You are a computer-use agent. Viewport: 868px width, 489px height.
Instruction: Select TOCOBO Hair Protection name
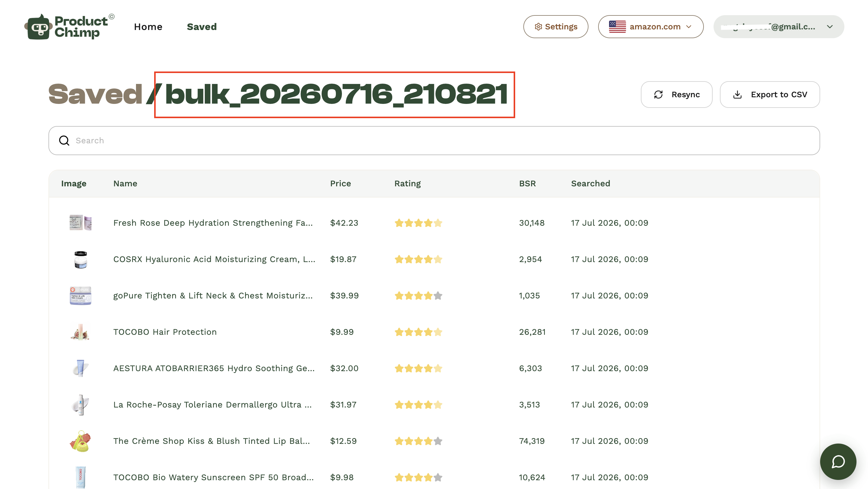pos(165,332)
